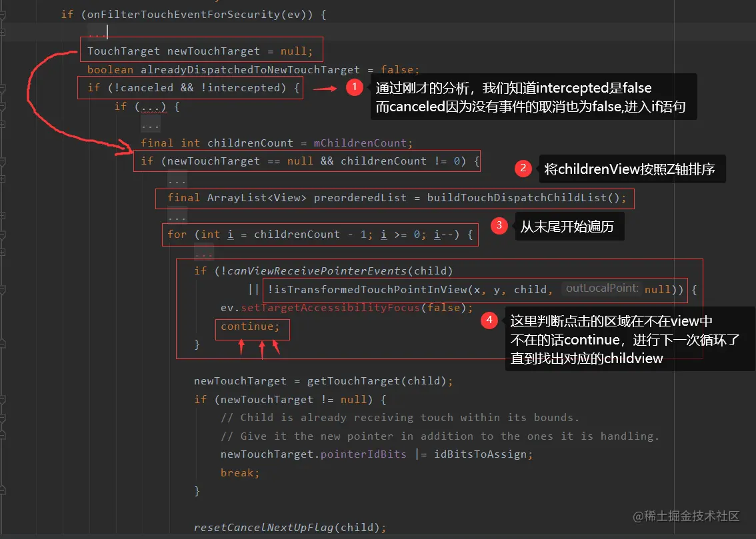Click the ArrayList<View> type name
This screenshot has height=539, width=756.
tap(257, 198)
